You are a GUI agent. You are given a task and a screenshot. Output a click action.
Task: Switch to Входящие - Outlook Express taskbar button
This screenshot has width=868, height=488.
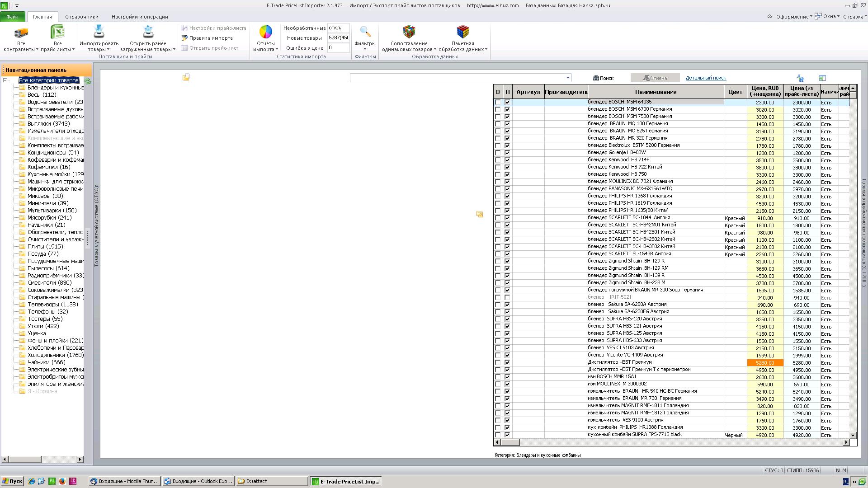(x=198, y=481)
